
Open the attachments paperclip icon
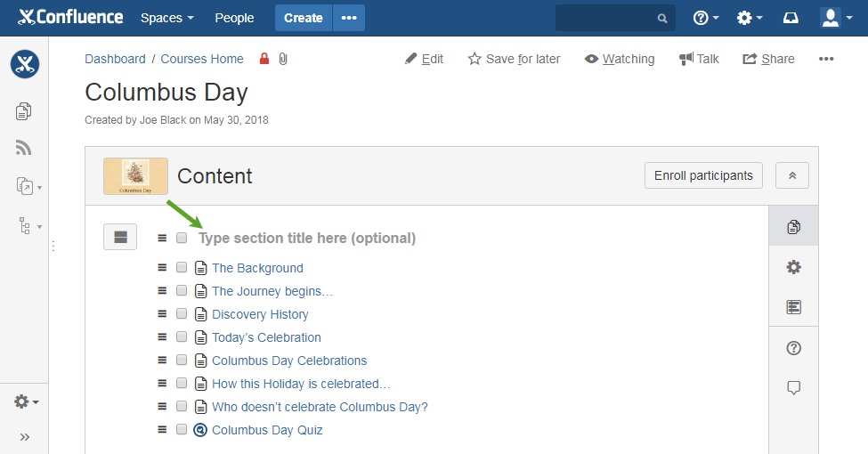pyautogui.click(x=283, y=59)
